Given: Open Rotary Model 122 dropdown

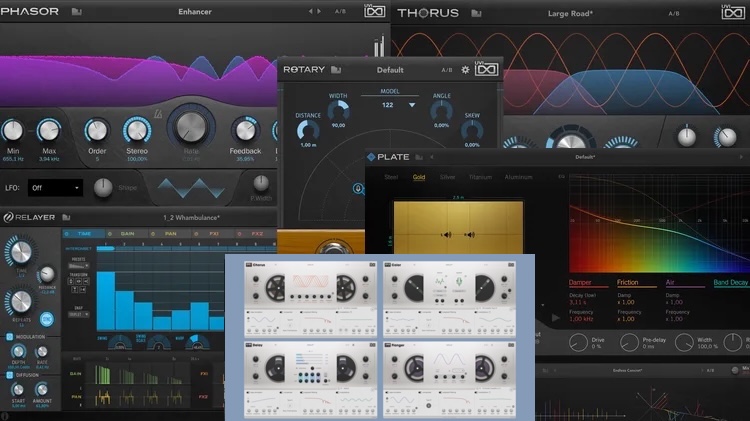Looking at the screenshot, I should pos(398,105).
